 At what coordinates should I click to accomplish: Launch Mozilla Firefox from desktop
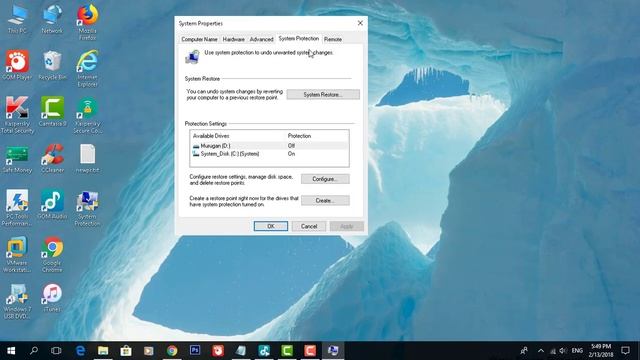coord(87,22)
